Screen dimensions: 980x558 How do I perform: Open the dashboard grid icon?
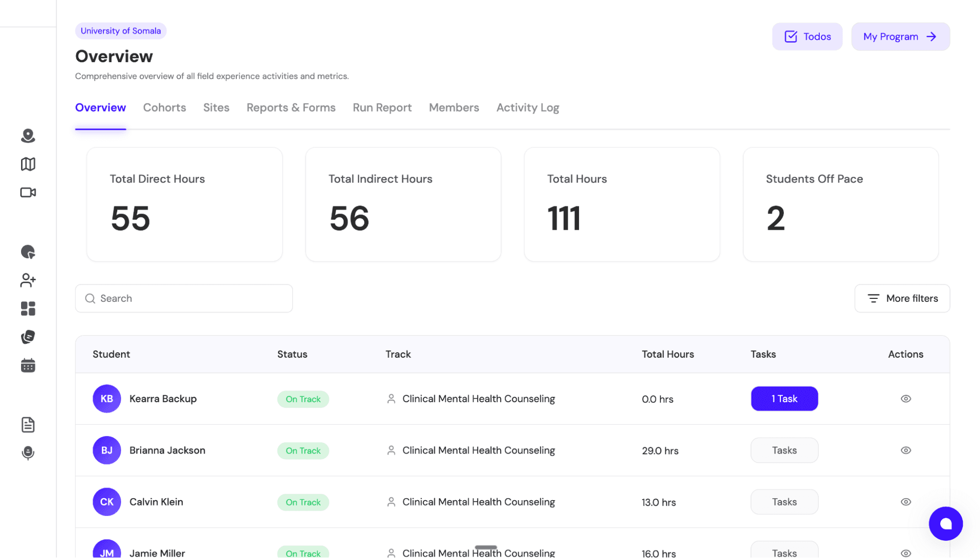pos(28,308)
